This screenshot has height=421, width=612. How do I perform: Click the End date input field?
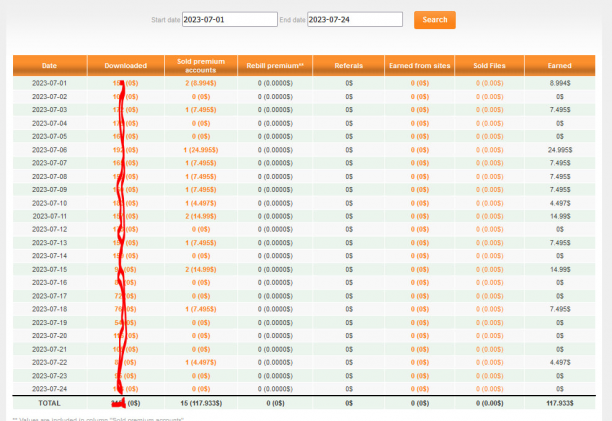click(x=355, y=20)
